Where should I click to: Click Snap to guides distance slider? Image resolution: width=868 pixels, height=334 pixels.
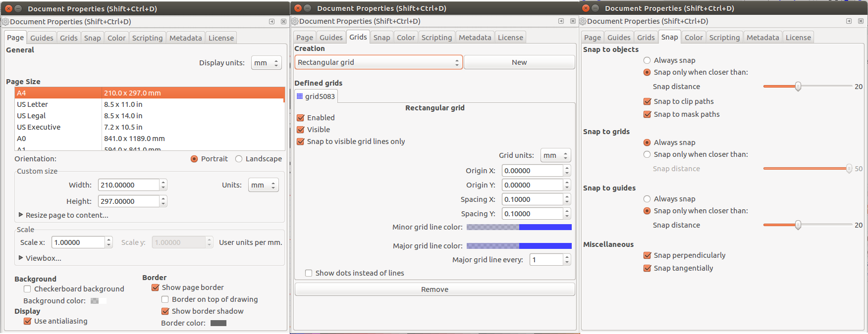(x=808, y=225)
